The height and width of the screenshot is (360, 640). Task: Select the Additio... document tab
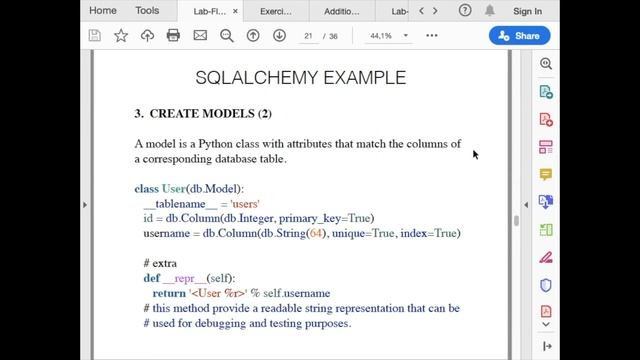click(x=342, y=11)
